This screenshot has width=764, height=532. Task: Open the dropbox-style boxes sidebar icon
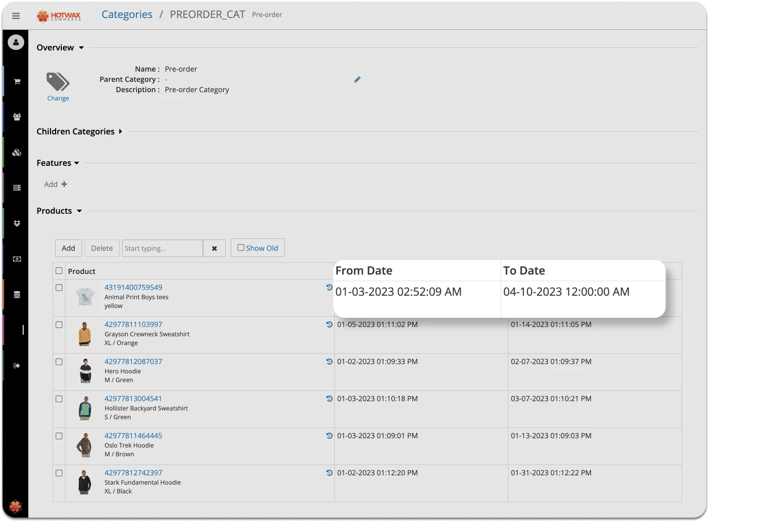[x=17, y=224]
